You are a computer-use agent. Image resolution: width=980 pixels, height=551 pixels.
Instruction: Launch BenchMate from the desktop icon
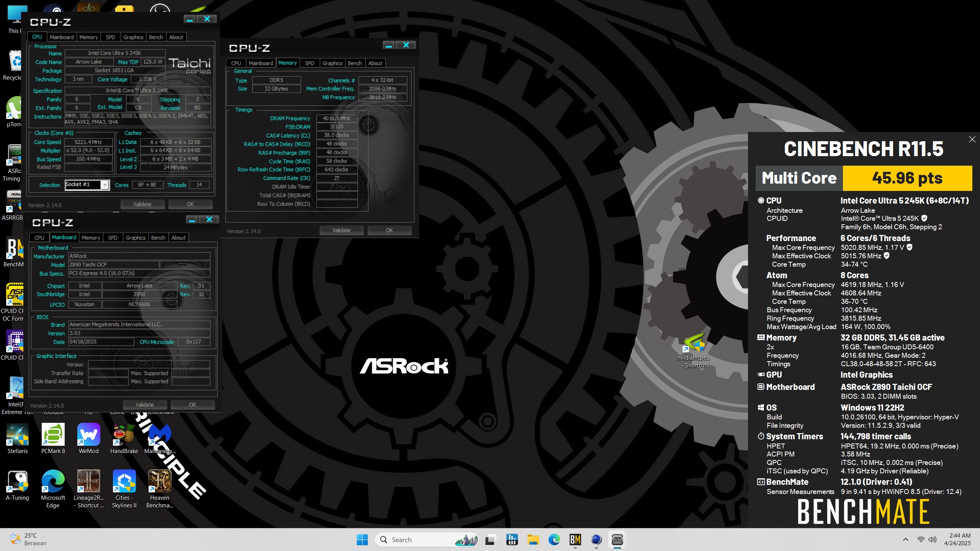pos(14,252)
